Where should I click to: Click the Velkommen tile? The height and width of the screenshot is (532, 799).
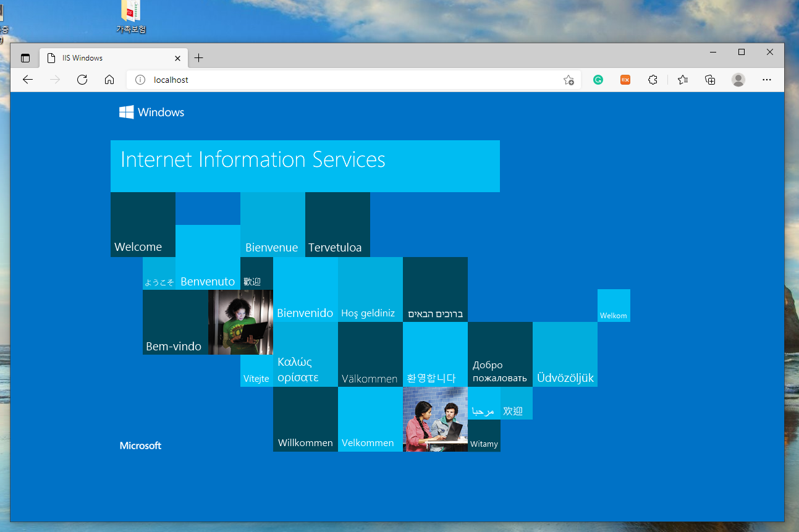[x=370, y=419]
